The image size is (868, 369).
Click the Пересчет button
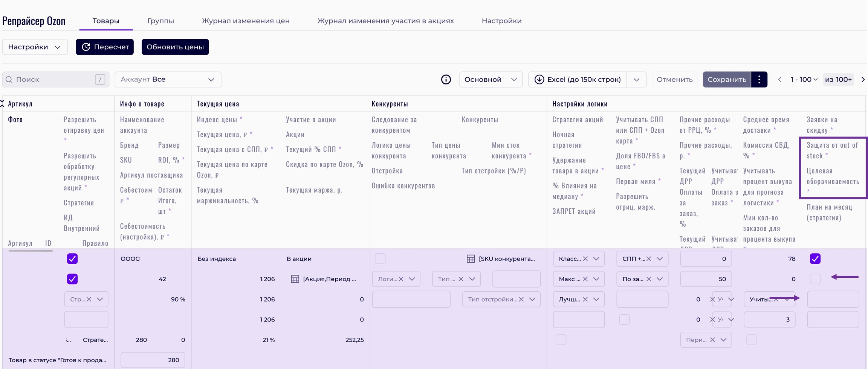click(105, 47)
